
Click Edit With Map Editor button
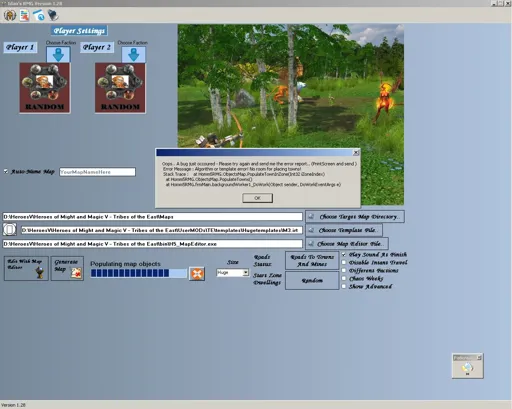pyautogui.click(x=26, y=268)
